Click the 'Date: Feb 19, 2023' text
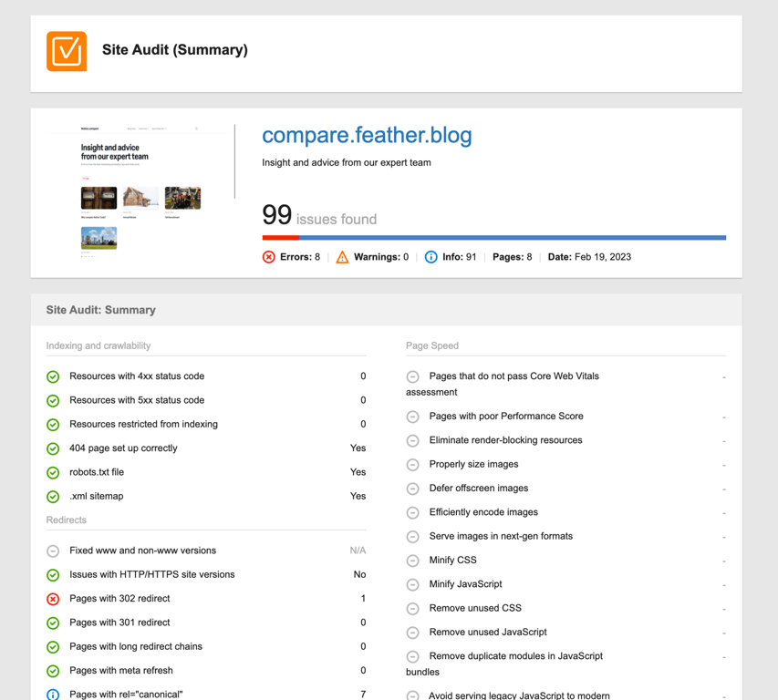The image size is (778, 700). click(589, 257)
